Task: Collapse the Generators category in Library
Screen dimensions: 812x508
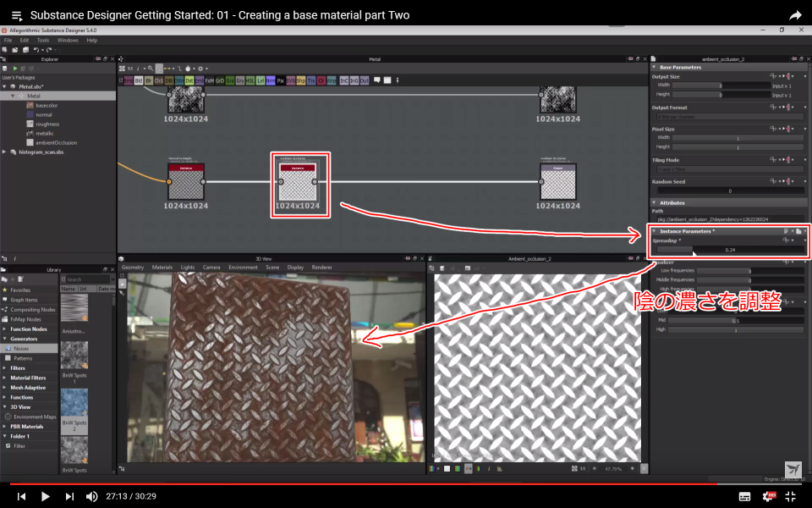Action: click(x=5, y=339)
